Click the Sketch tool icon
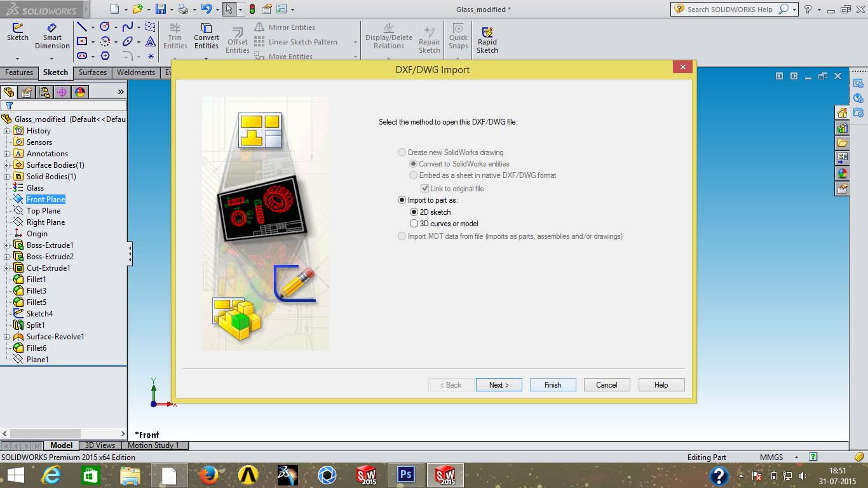 pyautogui.click(x=18, y=32)
